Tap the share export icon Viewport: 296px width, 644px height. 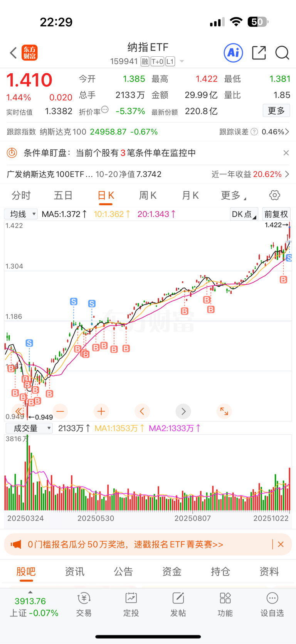coord(259,52)
